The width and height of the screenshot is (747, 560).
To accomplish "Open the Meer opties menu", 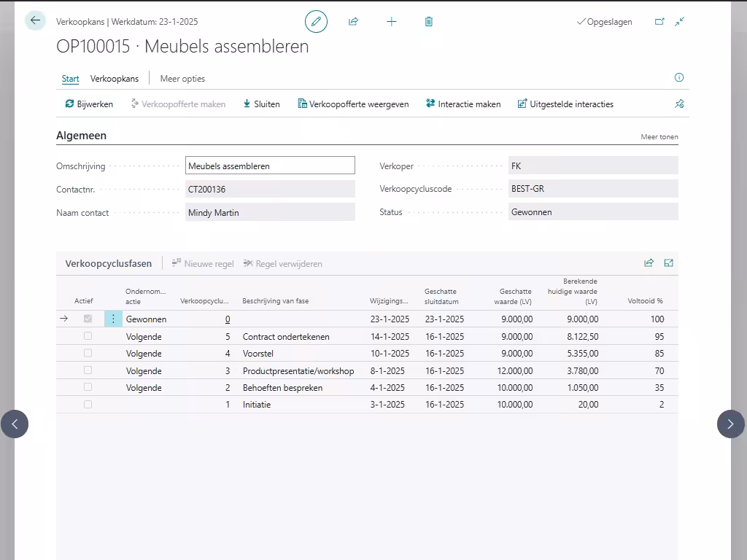I will click(182, 79).
